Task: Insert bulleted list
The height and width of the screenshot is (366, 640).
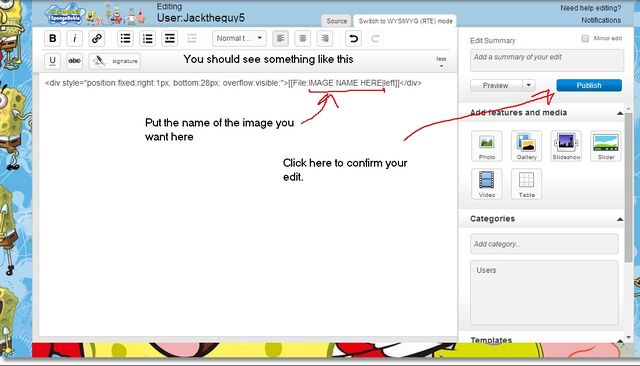Action: click(x=125, y=38)
